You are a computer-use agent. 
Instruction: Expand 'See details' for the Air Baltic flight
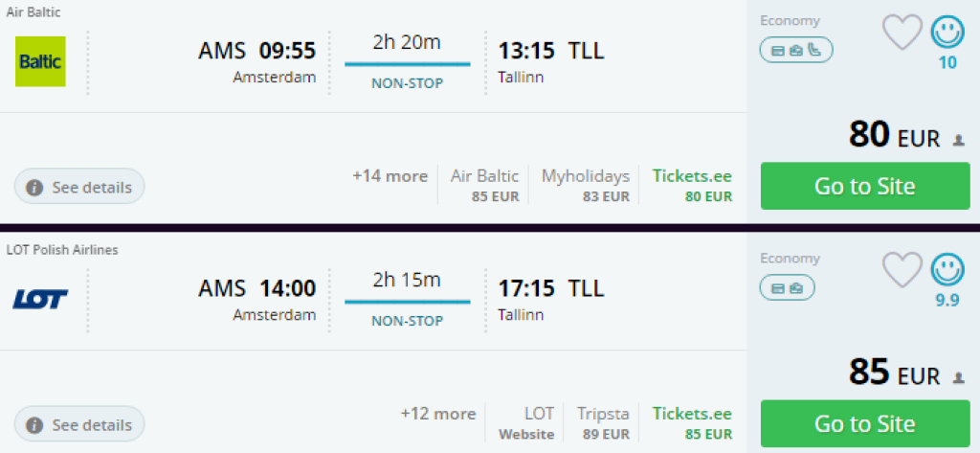(x=79, y=187)
